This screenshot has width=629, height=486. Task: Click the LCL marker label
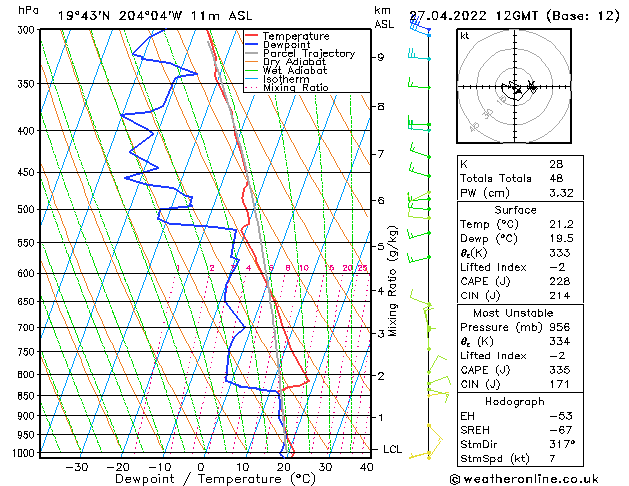392,450
